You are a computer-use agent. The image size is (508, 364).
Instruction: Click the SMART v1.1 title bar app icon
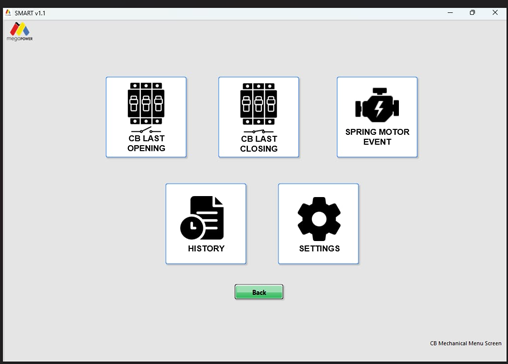coord(8,13)
